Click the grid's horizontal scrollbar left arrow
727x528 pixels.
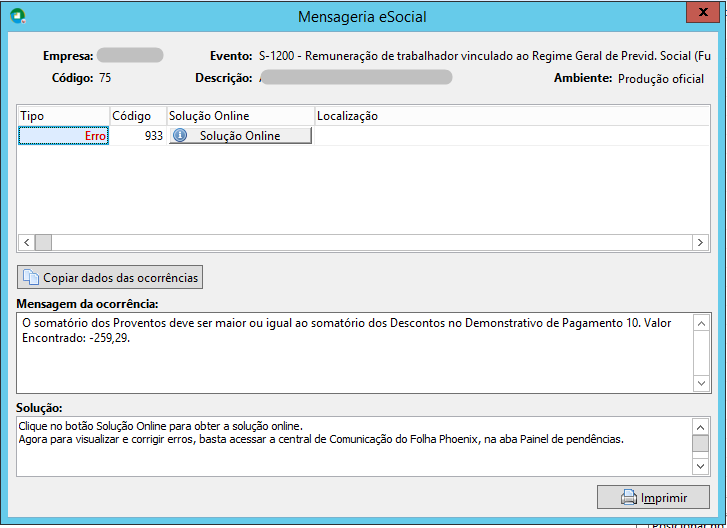[x=26, y=242]
